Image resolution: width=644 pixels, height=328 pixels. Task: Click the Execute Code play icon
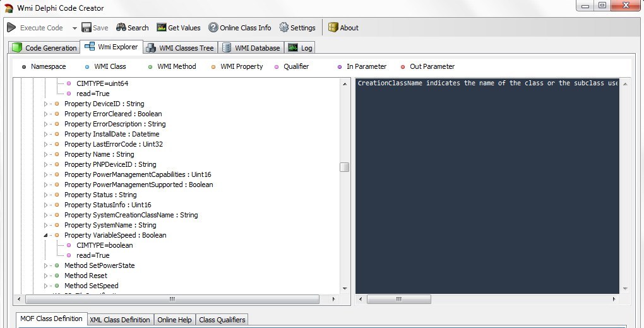pos(11,28)
